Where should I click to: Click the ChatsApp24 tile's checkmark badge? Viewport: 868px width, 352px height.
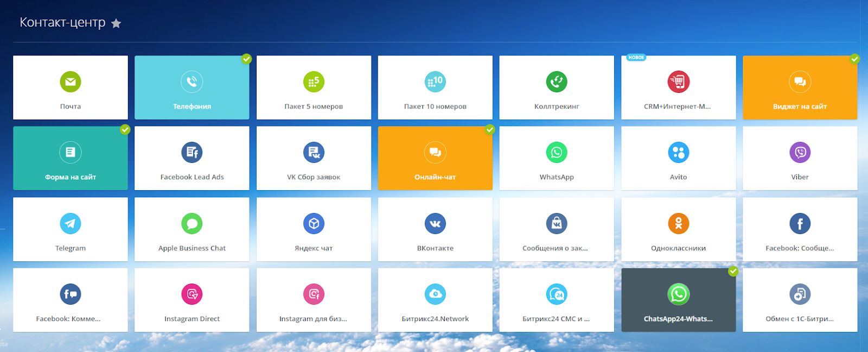click(733, 271)
